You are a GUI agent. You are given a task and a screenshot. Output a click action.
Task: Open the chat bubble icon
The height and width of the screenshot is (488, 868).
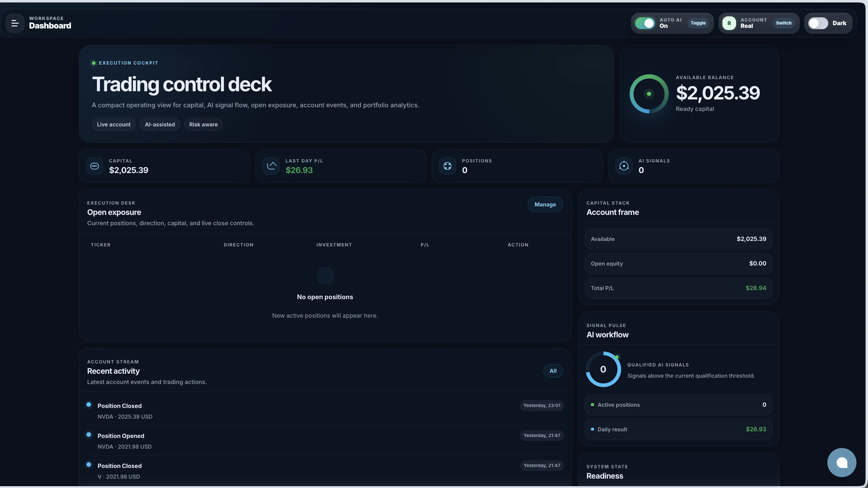842,463
